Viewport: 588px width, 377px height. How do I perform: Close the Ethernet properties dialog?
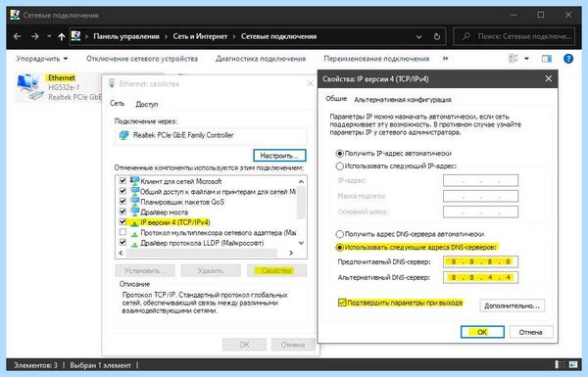(x=311, y=83)
